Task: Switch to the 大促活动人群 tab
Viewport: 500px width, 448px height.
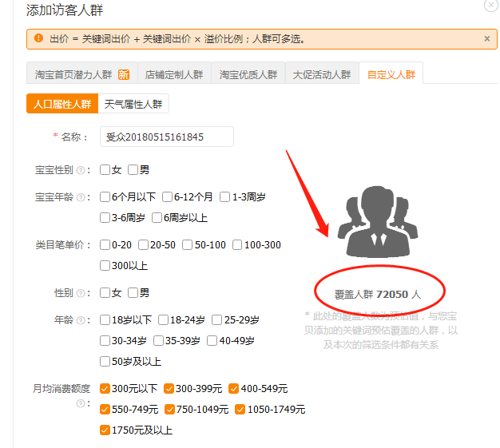Action: click(321, 74)
